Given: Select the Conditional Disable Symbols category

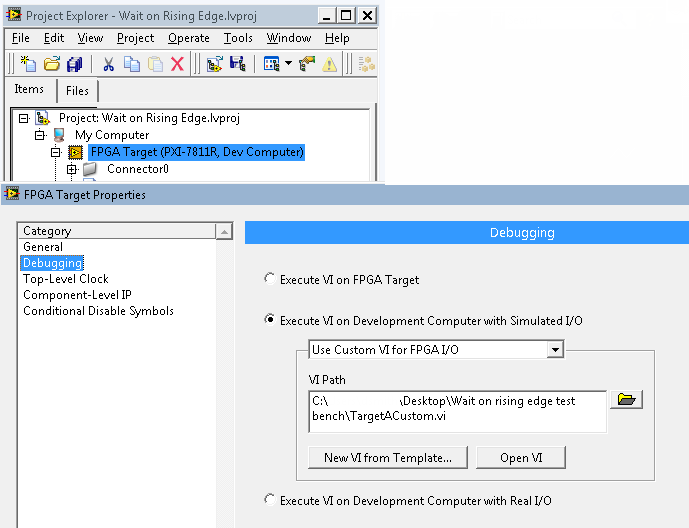Looking at the screenshot, I should click(x=98, y=311).
